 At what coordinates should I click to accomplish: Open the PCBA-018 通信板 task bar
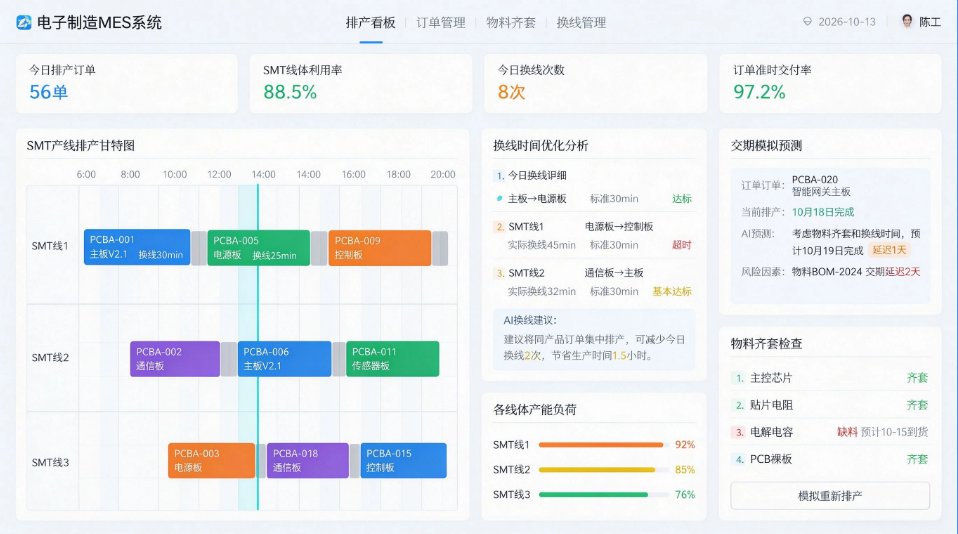coord(307,460)
